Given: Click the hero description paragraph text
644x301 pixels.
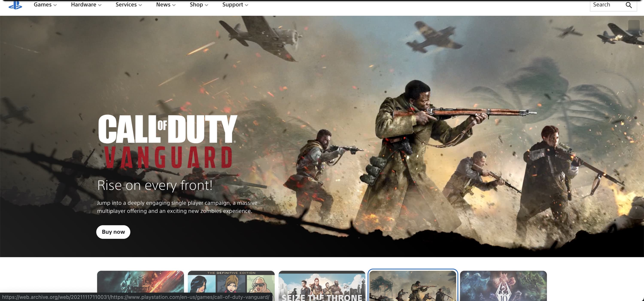Looking at the screenshot, I should point(177,207).
